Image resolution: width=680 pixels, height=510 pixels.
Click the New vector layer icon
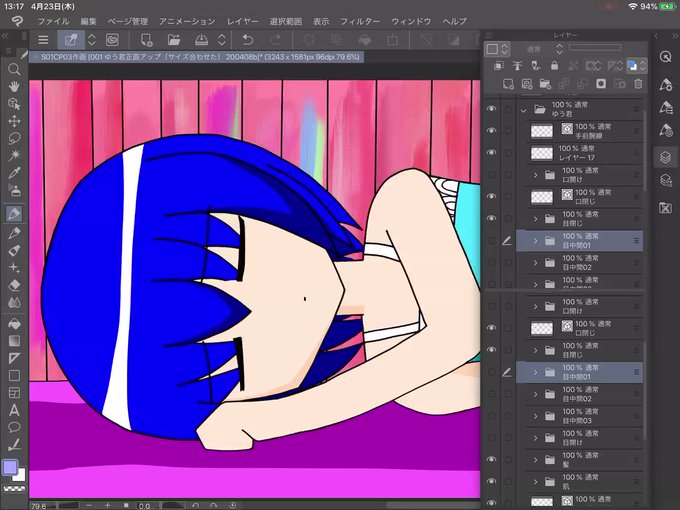coord(526,84)
